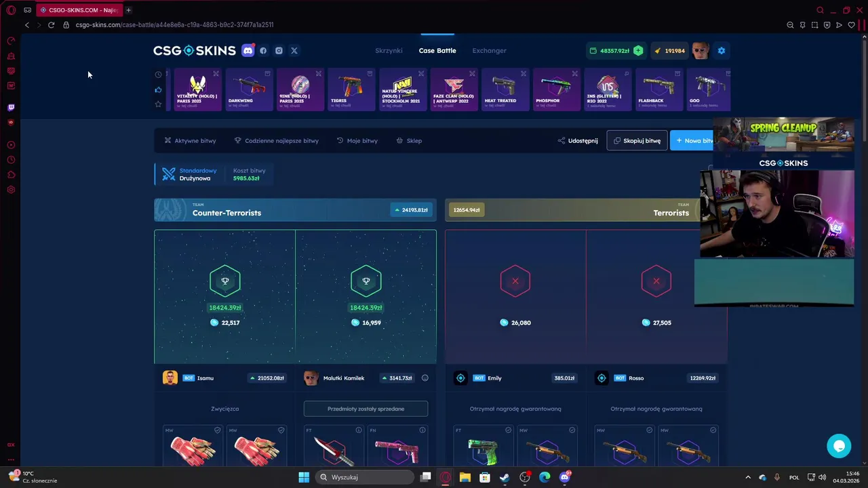Open Natus Vincere Stockholm 2021 drop card

click(x=403, y=89)
